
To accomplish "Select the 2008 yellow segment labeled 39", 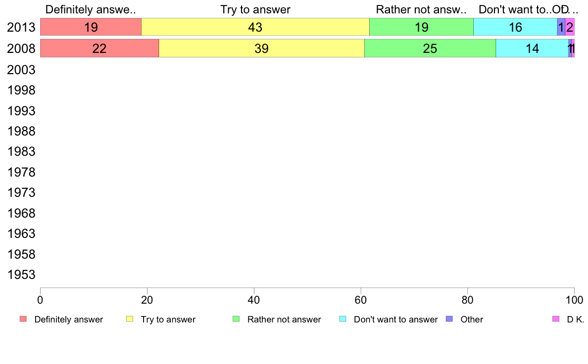I will (261, 48).
